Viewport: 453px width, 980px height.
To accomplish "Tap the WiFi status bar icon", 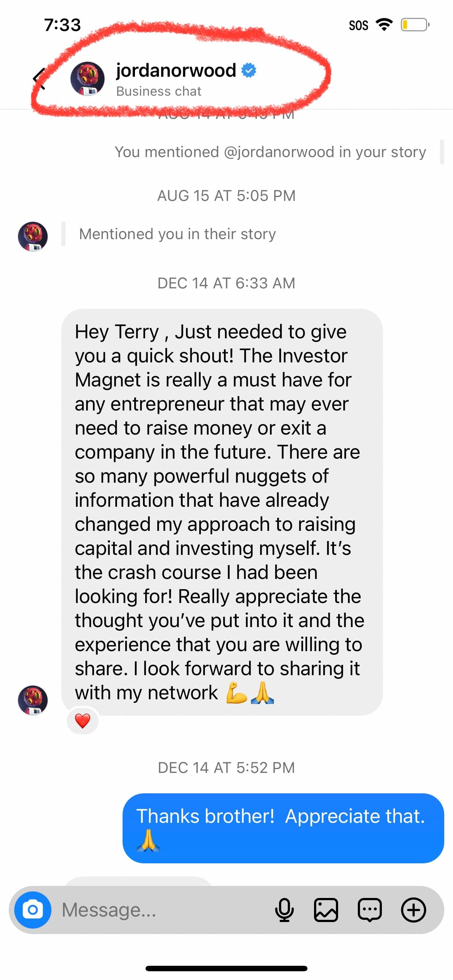I will [x=384, y=25].
